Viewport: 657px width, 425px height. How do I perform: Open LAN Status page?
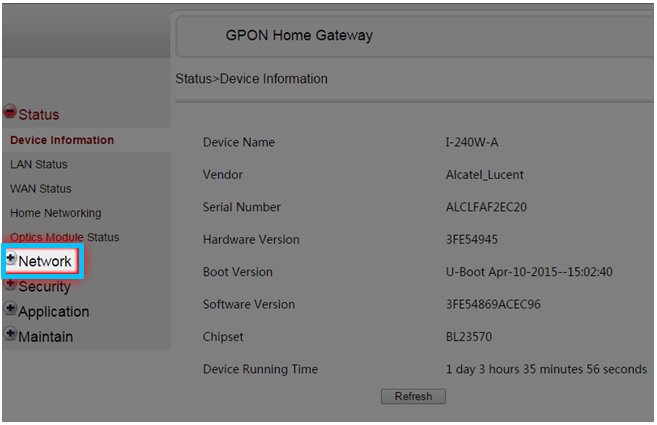39,164
